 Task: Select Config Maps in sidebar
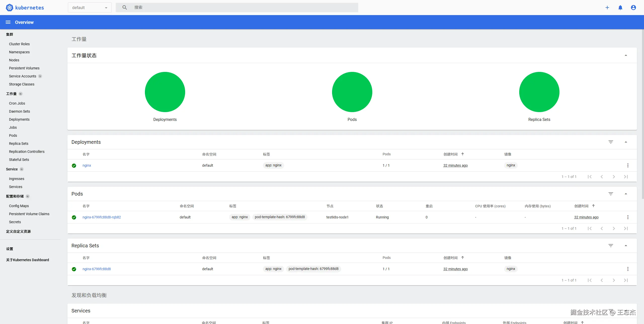click(x=19, y=206)
